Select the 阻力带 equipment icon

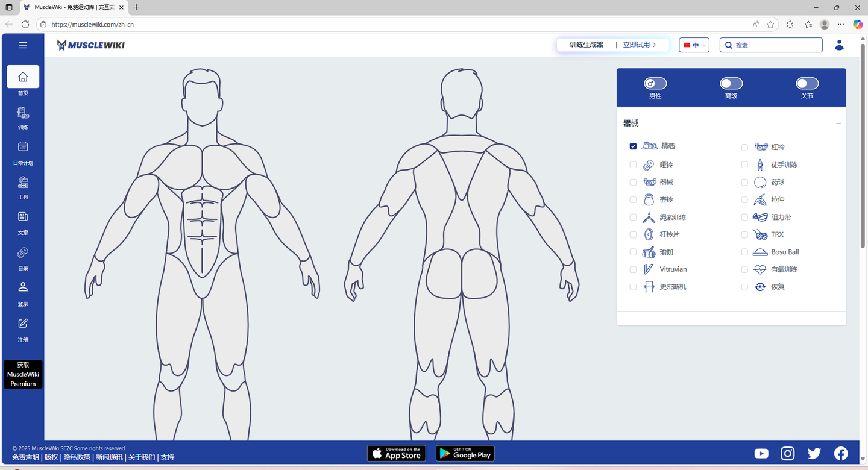760,217
